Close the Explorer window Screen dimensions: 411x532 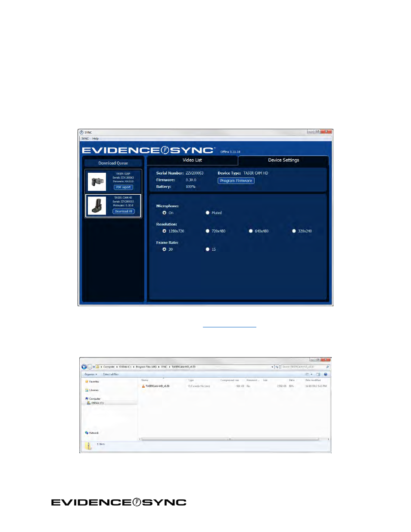click(325, 360)
